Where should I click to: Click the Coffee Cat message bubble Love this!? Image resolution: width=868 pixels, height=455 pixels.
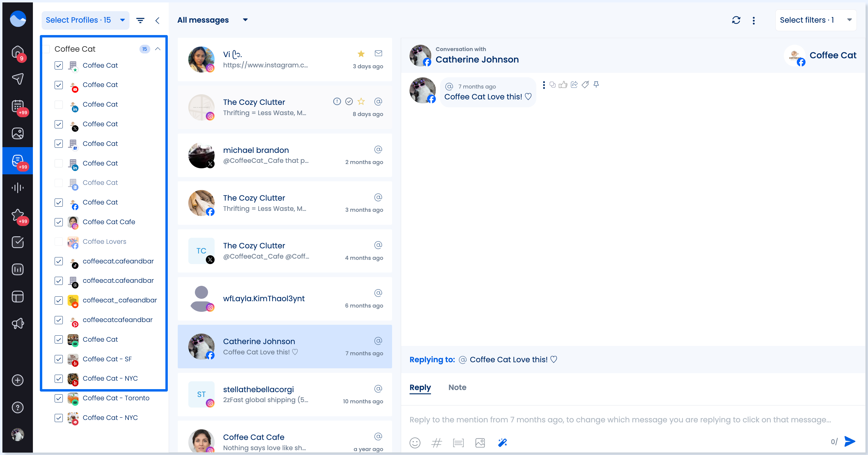[x=488, y=92]
